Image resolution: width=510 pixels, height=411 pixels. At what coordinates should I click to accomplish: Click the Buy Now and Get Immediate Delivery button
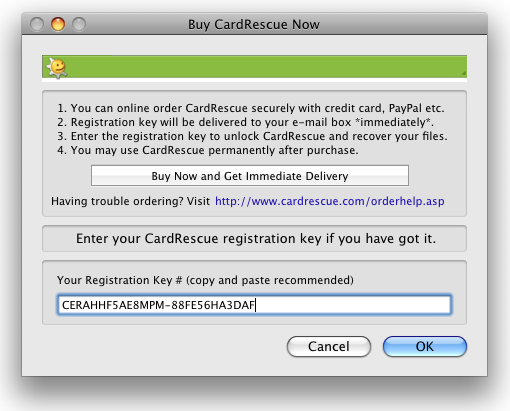(250, 176)
